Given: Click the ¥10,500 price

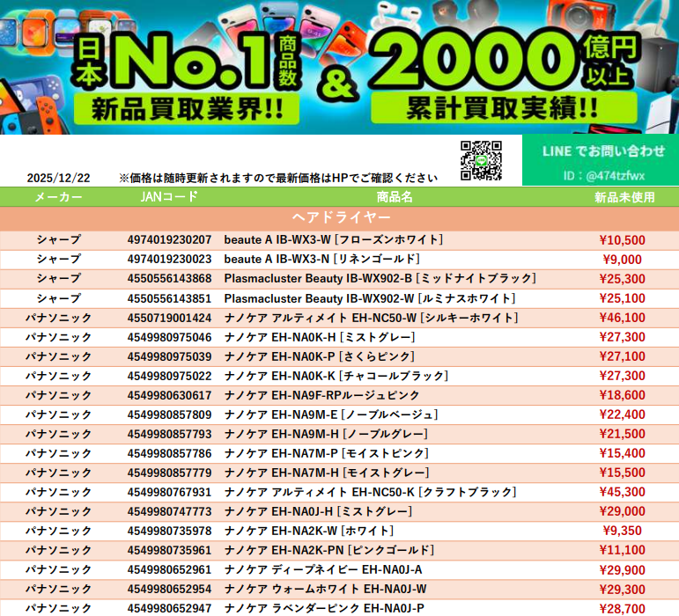Looking at the screenshot, I should [x=623, y=240].
